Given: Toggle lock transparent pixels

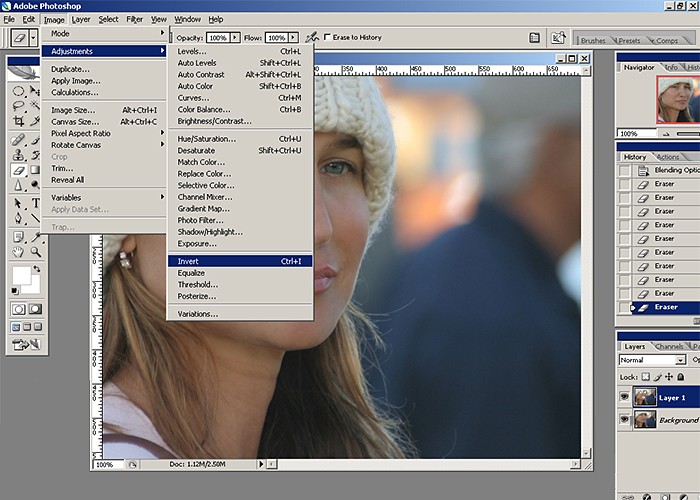Looking at the screenshot, I should tap(646, 377).
